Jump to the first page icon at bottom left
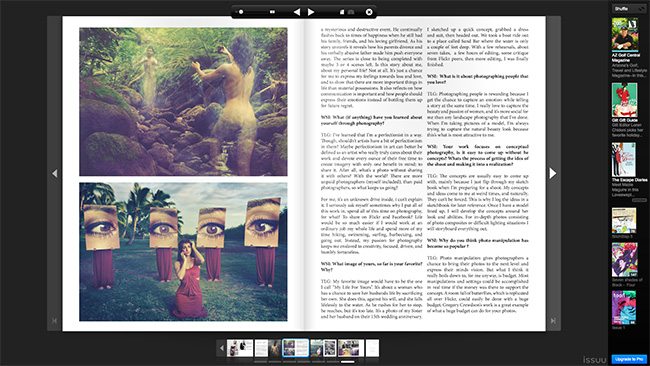 [x=54, y=320]
